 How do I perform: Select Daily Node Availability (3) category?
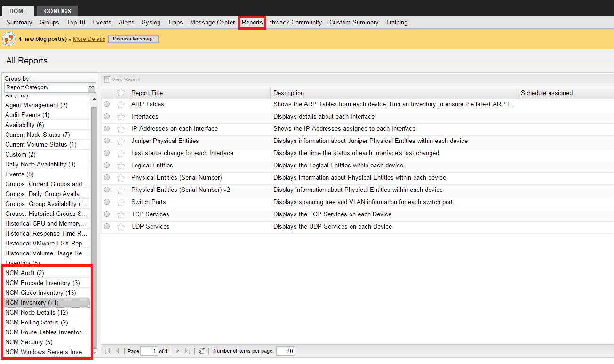(x=47, y=165)
